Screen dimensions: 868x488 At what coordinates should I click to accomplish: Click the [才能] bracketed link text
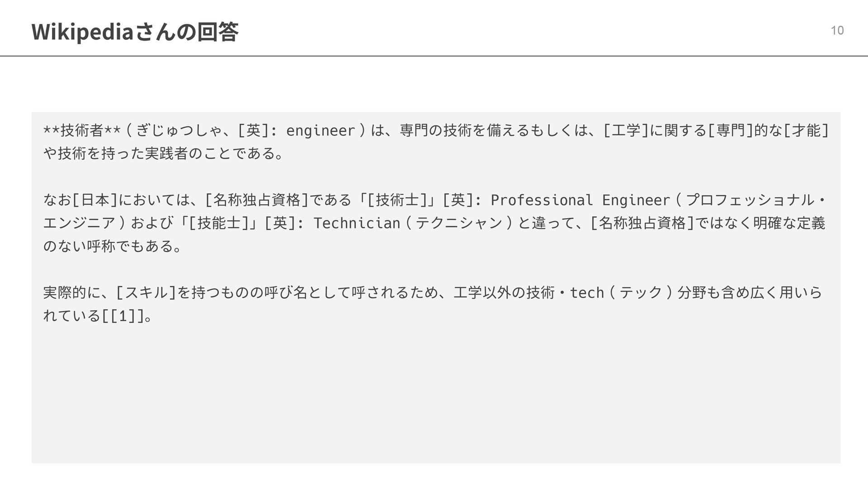(x=807, y=131)
